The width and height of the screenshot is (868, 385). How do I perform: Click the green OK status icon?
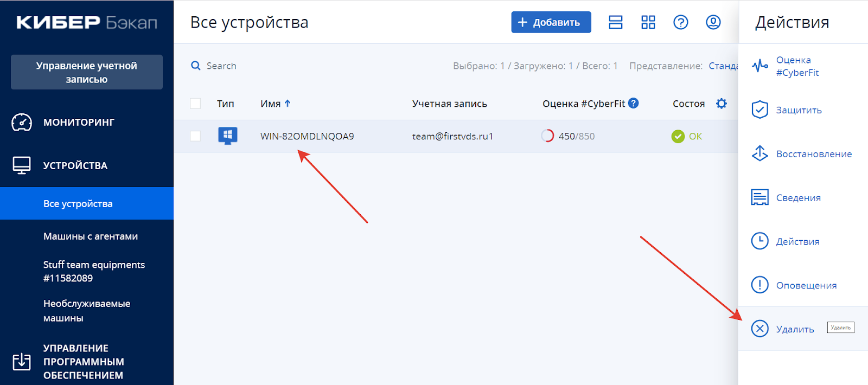pyautogui.click(x=678, y=136)
